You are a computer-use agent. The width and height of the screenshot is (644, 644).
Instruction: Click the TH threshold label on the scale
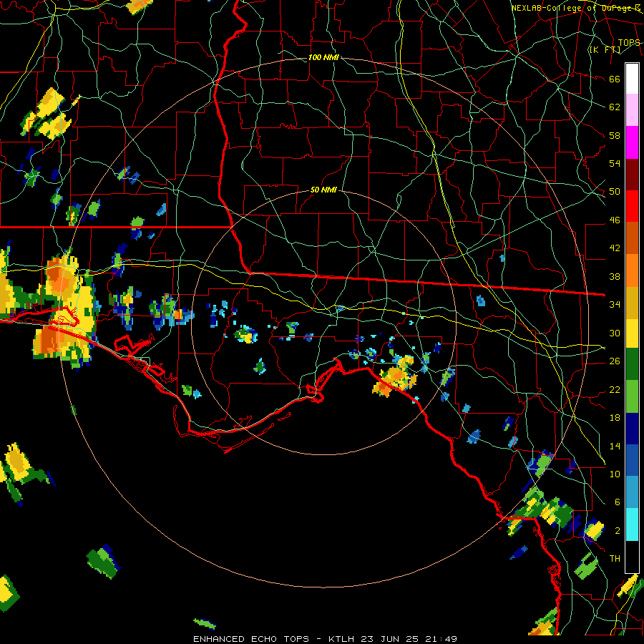615,559
